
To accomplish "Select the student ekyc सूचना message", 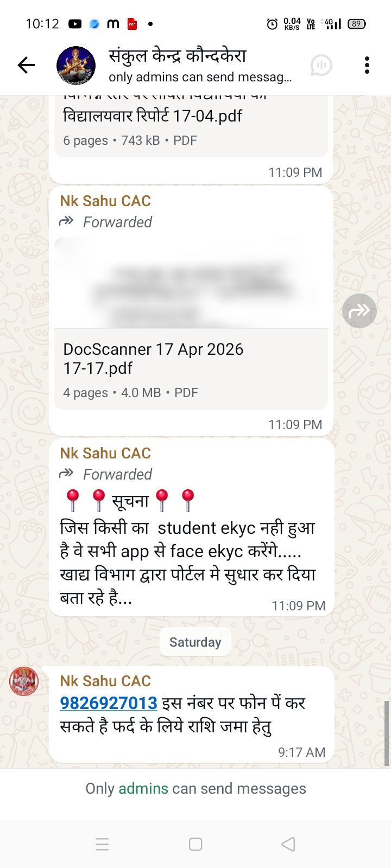I will 191,528.
